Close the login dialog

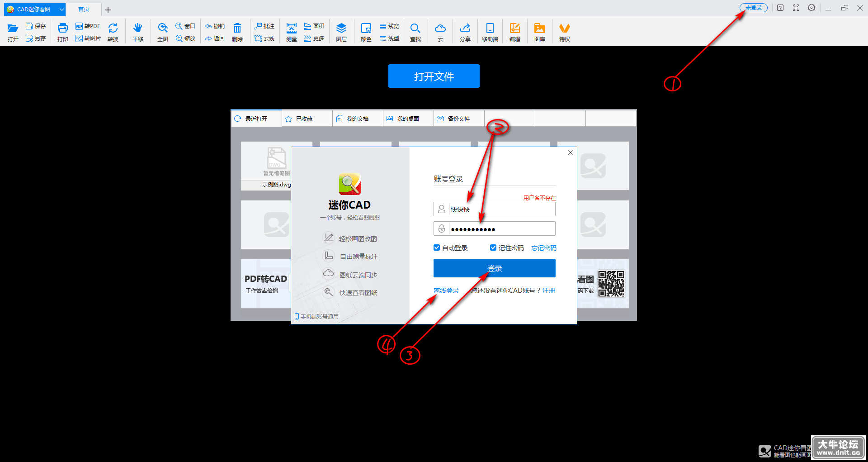click(571, 152)
